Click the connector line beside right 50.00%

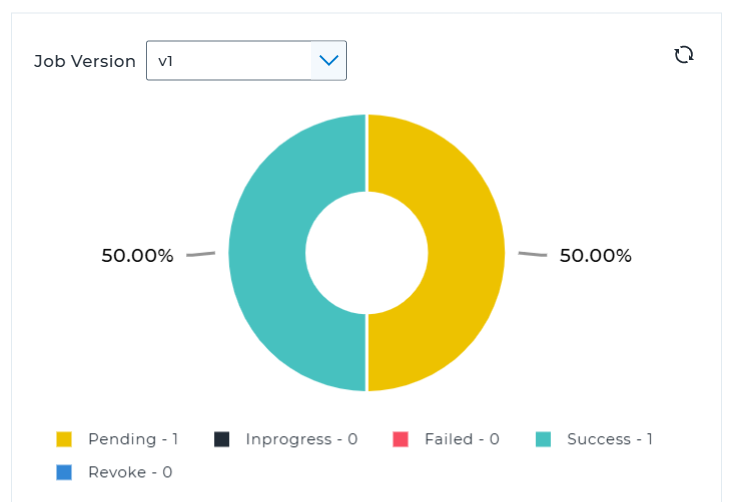coord(532,254)
